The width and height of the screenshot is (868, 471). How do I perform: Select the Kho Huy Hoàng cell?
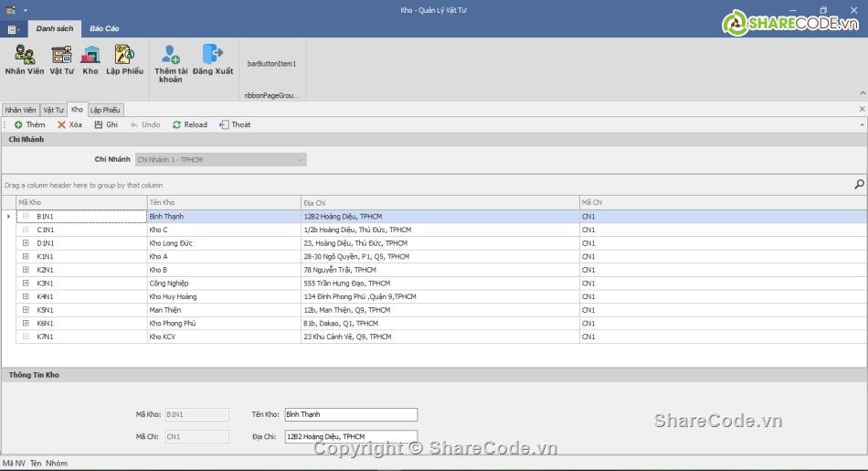pyautogui.click(x=224, y=296)
